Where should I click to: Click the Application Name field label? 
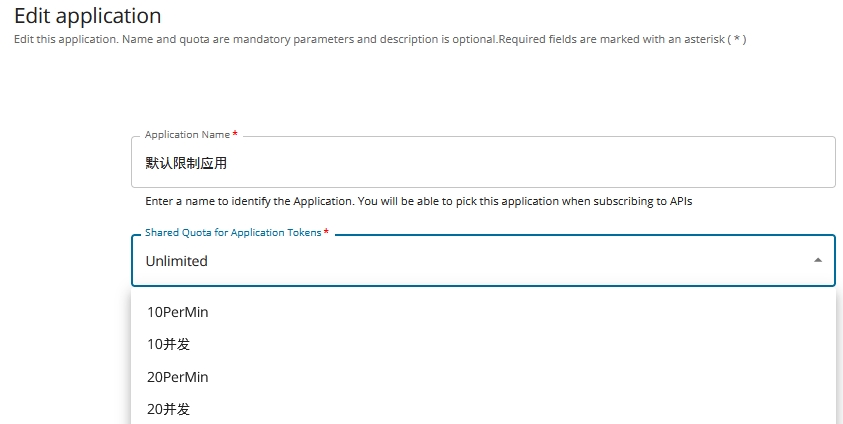(187, 134)
